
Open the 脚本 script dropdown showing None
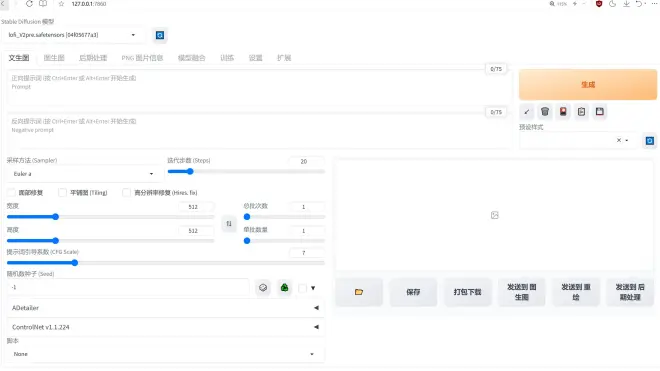(164, 354)
